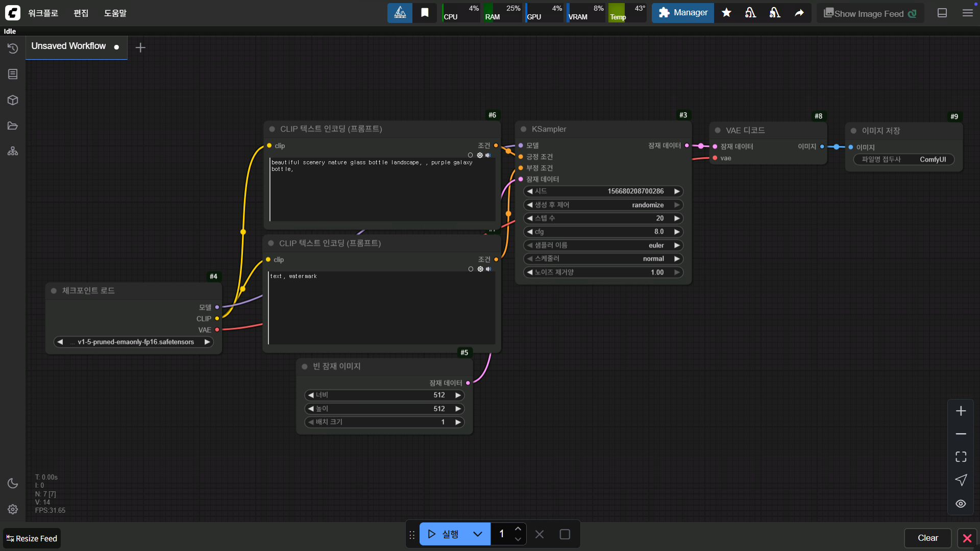Open the 샘플러 이름 euler dropdown
Viewport: 980px width, 551px height.
603,245
